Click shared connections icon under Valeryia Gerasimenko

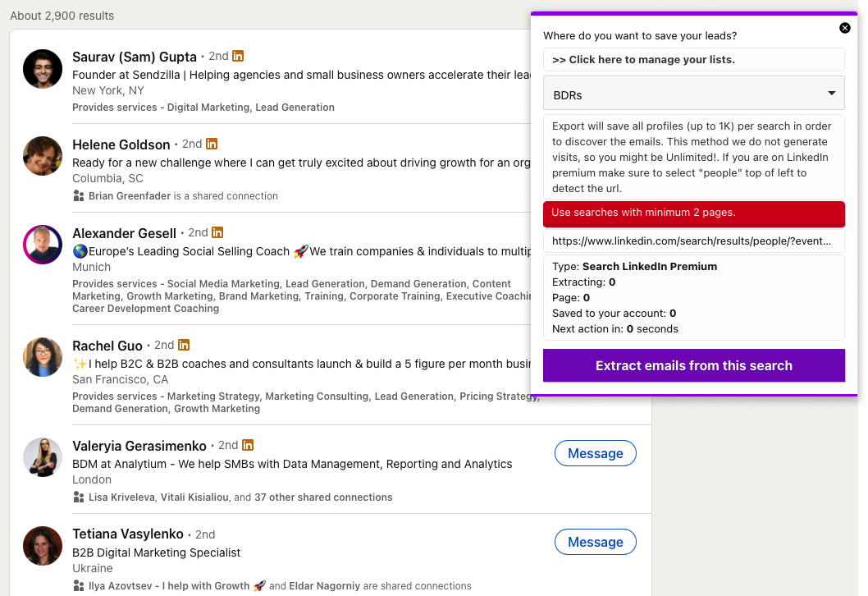coord(79,497)
